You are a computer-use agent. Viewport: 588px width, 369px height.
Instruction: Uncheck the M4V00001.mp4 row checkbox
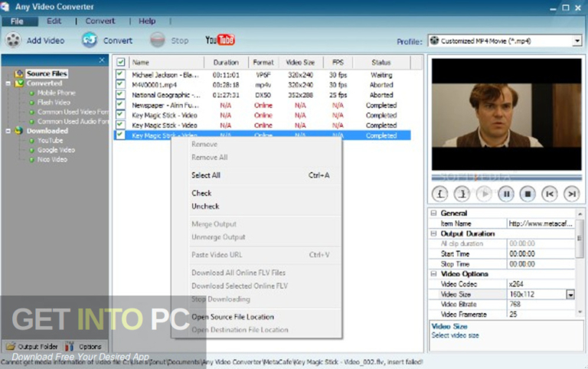coord(120,84)
